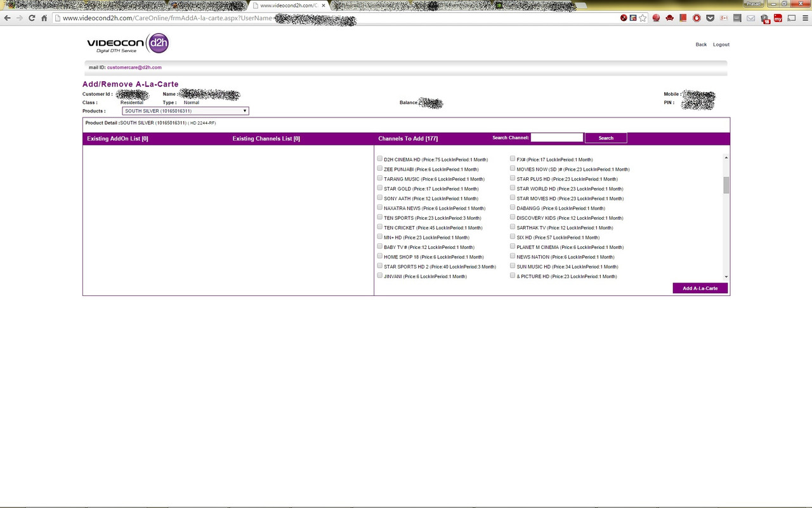This screenshot has height=508, width=812.
Task: Click the 'Product Detail' text line
Action: [150, 123]
